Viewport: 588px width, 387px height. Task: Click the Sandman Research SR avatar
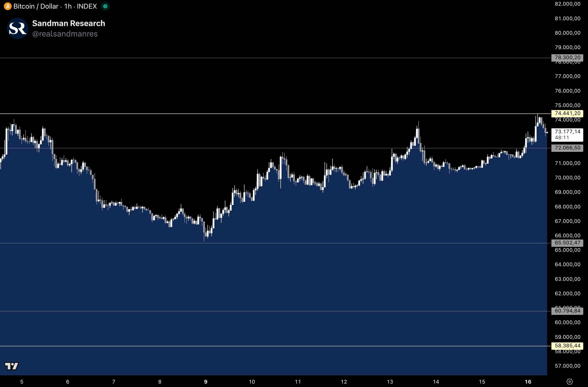click(18, 28)
